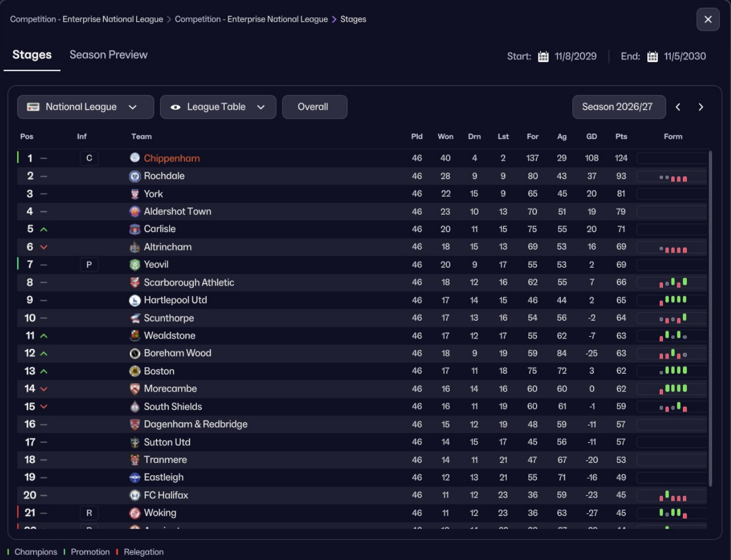731x560 pixels.
Task: Click the Rochdale club crest icon
Action: click(x=134, y=176)
